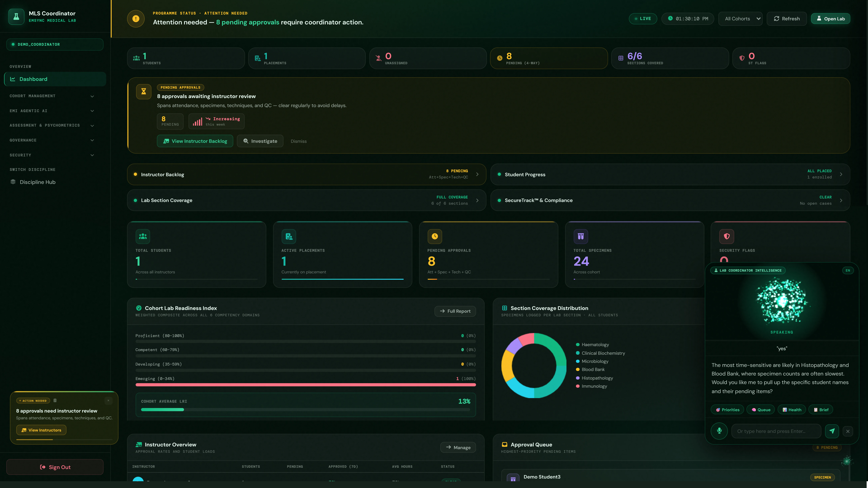Click the Total Students people icon
The height and width of the screenshot is (488, 868).
(x=143, y=236)
